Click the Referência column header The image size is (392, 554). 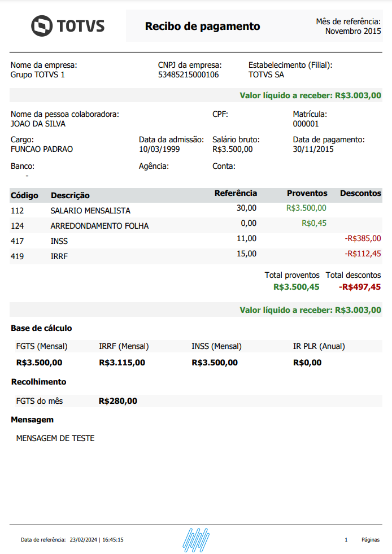pos(236,193)
